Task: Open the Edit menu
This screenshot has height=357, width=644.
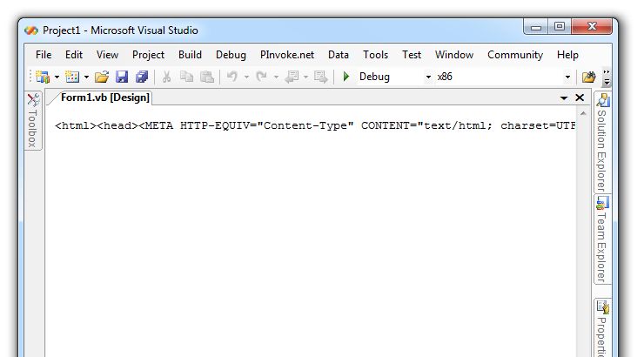Action: (x=74, y=55)
